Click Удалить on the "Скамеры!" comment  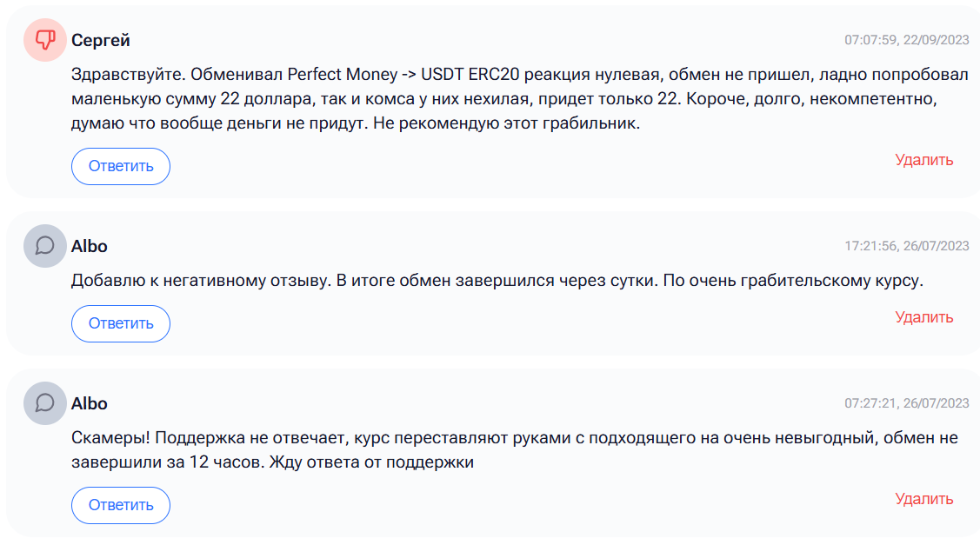pos(923,499)
